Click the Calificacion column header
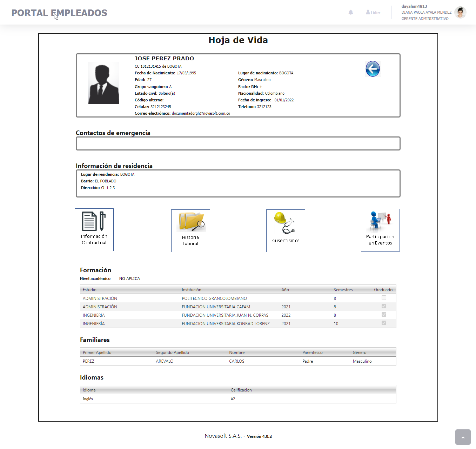This screenshot has height=449, width=476. (241, 390)
